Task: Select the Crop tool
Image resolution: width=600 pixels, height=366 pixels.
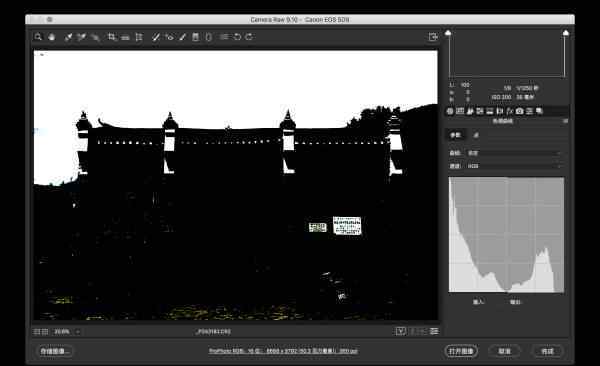Action: pyautogui.click(x=111, y=37)
